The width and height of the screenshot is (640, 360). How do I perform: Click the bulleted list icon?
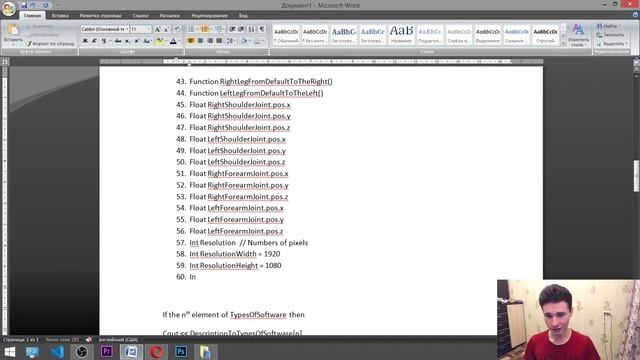pyautogui.click(x=191, y=29)
